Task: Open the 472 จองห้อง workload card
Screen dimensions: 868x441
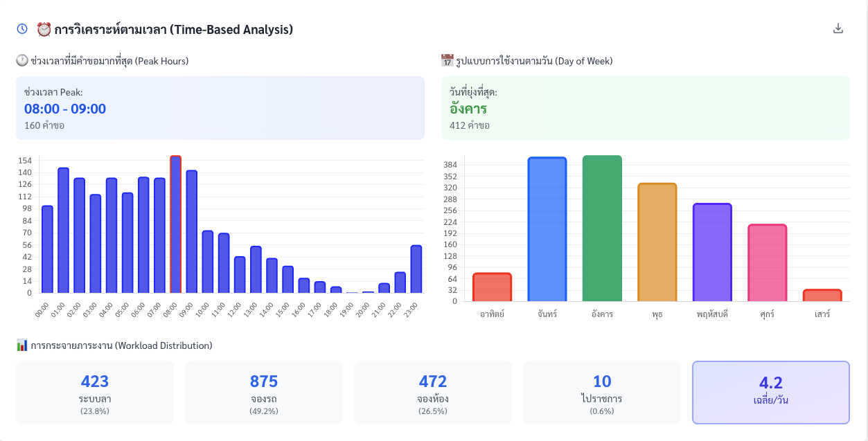Action: 433,393
